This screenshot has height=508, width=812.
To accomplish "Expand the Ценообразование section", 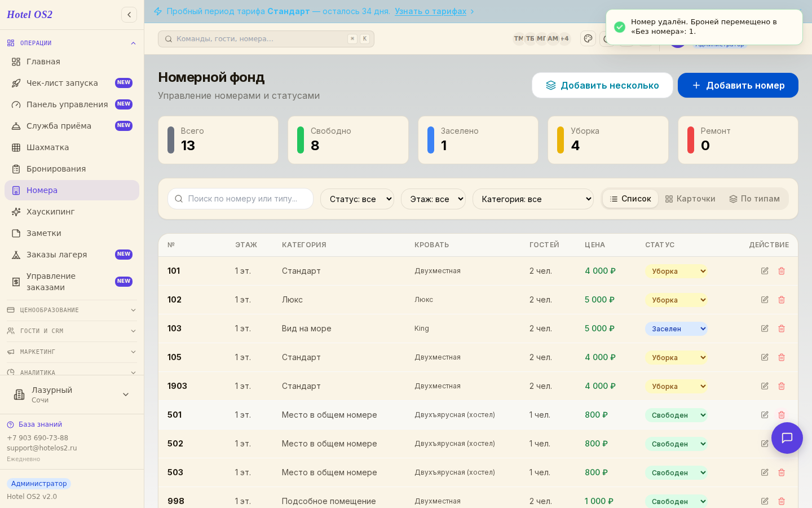I will coord(72,310).
